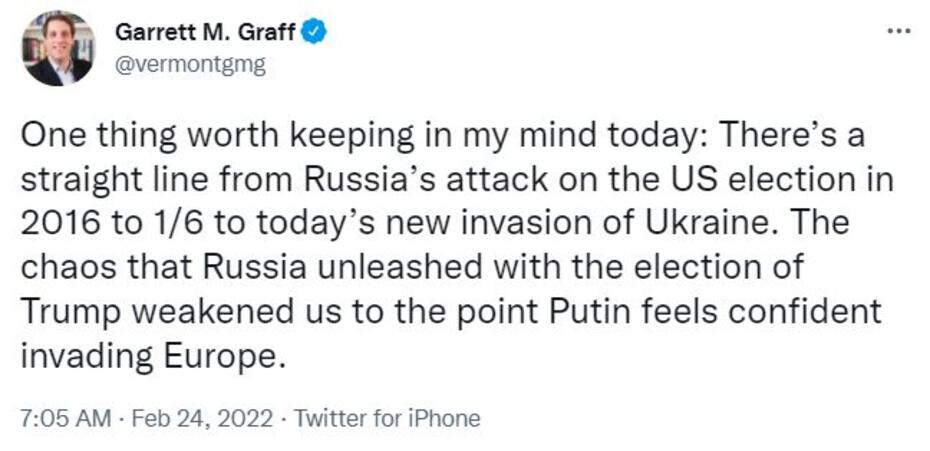Screen dimensions: 930x451
Task: Click the display name Garrett M. Graff
Action: coord(207,32)
